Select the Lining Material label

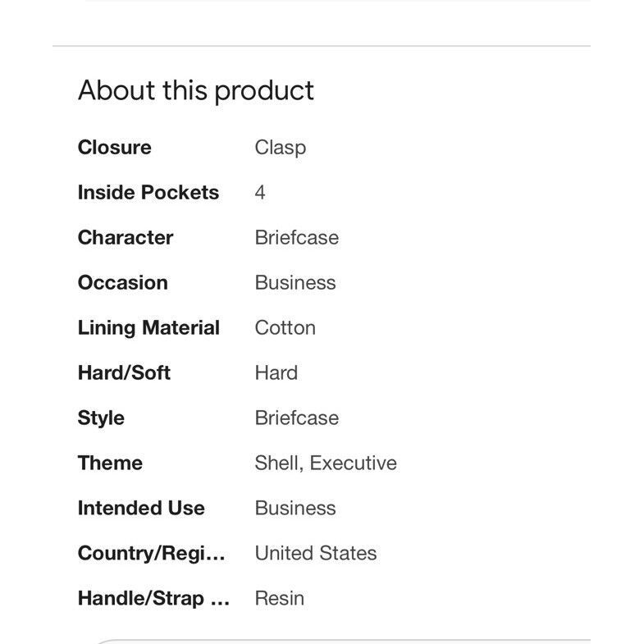point(148,328)
